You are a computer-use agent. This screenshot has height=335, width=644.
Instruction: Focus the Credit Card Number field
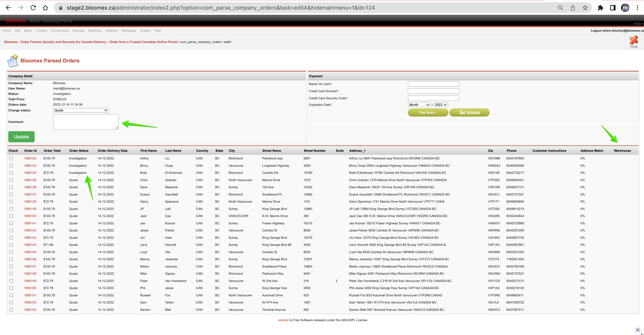click(433, 91)
